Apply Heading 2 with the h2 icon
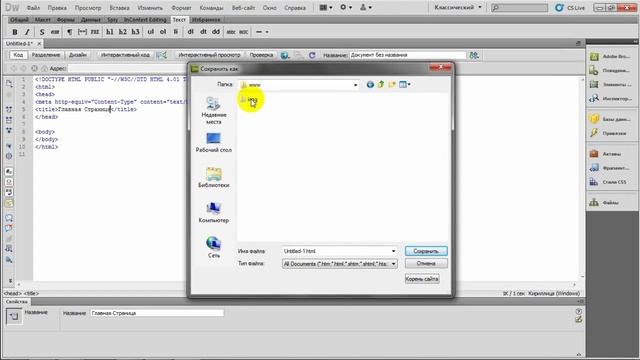The width and height of the screenshot is (640, 360). click(122, 32)
